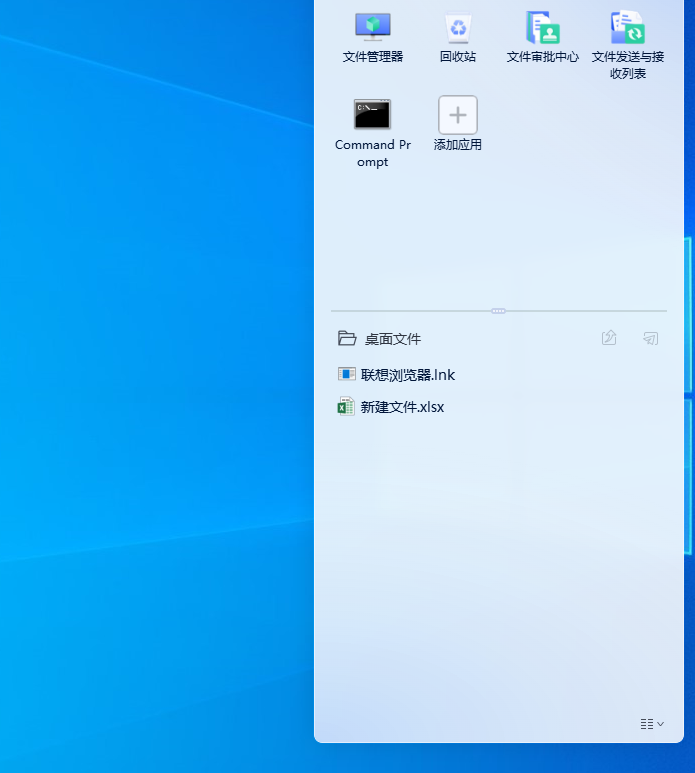Screen dimensions: 695x773
Task: Select the 联想浏览器.lnk file name
Action: (408, 376)
